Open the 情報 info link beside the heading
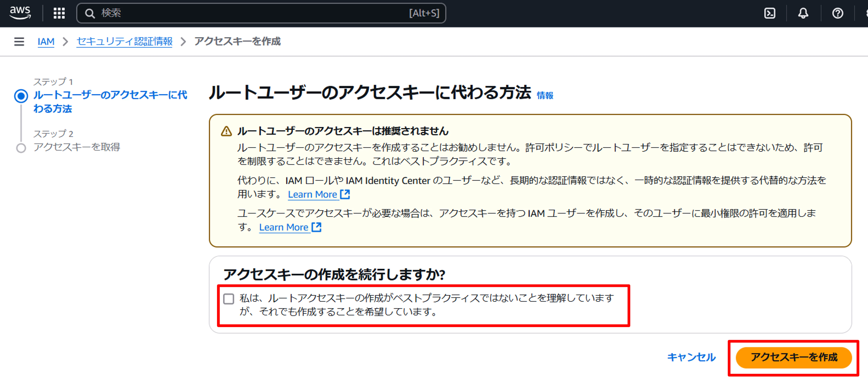This screenshot has height=386, width=868. [x=545, y=96]
